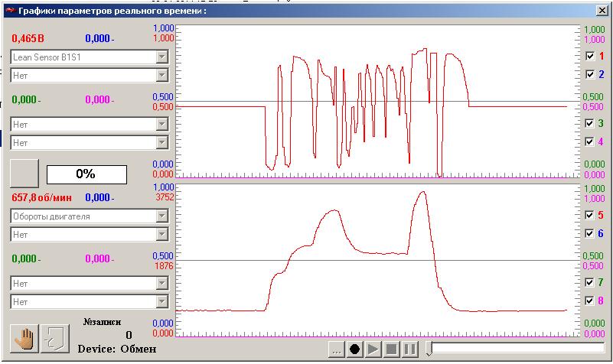
Task: Click the hand stop icon button
Action: 24,337
